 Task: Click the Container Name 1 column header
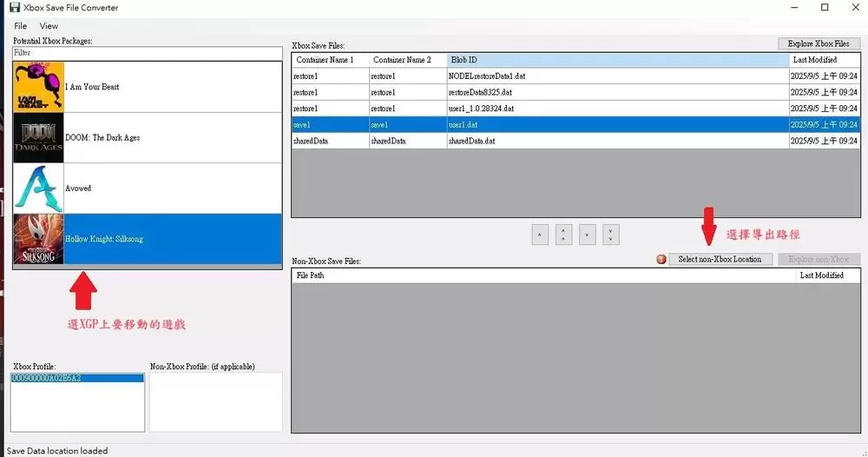(x=330, y=60)
